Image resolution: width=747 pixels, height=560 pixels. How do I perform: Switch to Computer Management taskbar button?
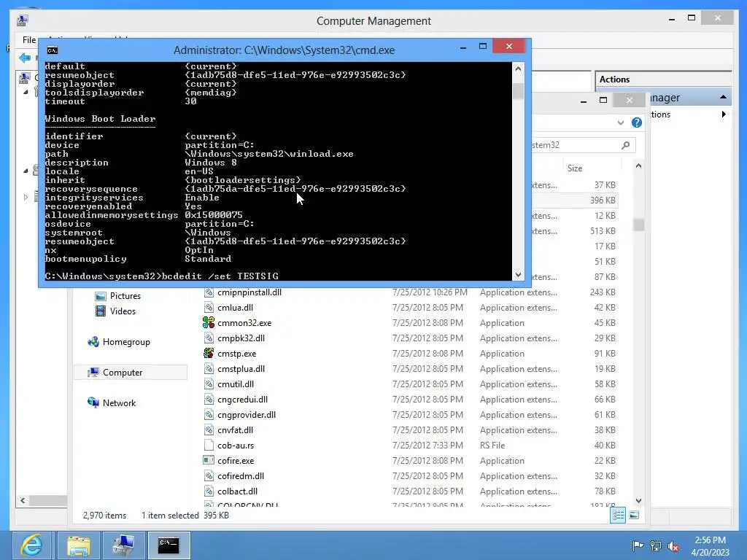[x=123, y=545]
